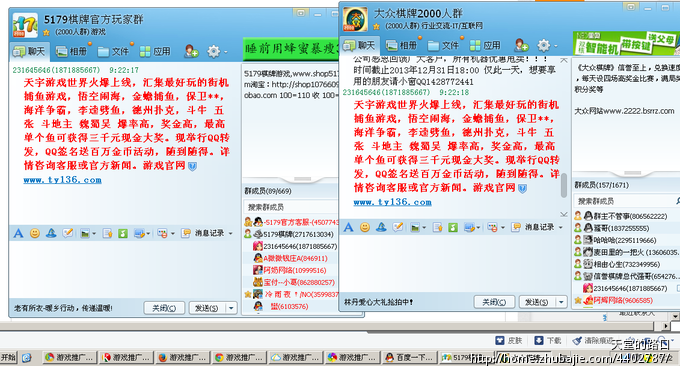680x366 pixels.
Task: Click document icon in 5179棋牌 chat toolbar
Action: pyautogui.click(x=107, y=234)
